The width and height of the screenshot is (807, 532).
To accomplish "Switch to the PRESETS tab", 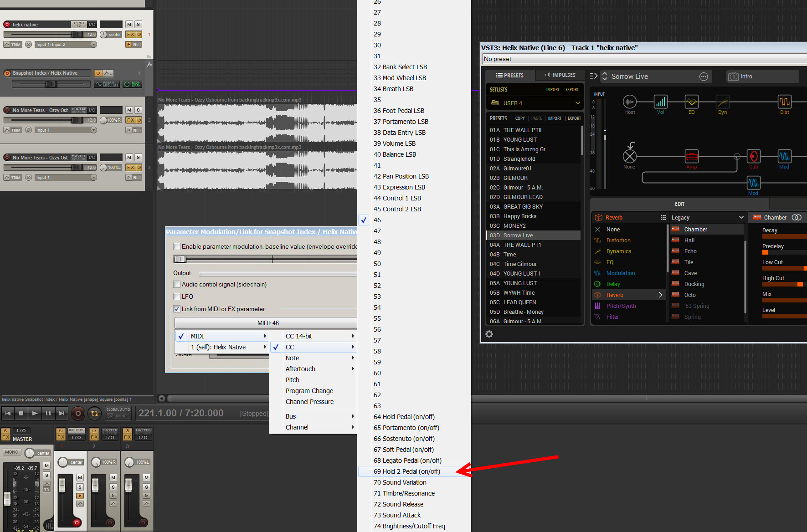I will pos(509,75).
